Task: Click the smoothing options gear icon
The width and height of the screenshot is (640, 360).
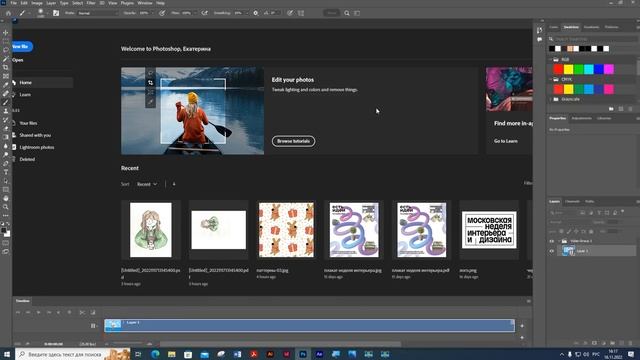Action: (256, 13)
